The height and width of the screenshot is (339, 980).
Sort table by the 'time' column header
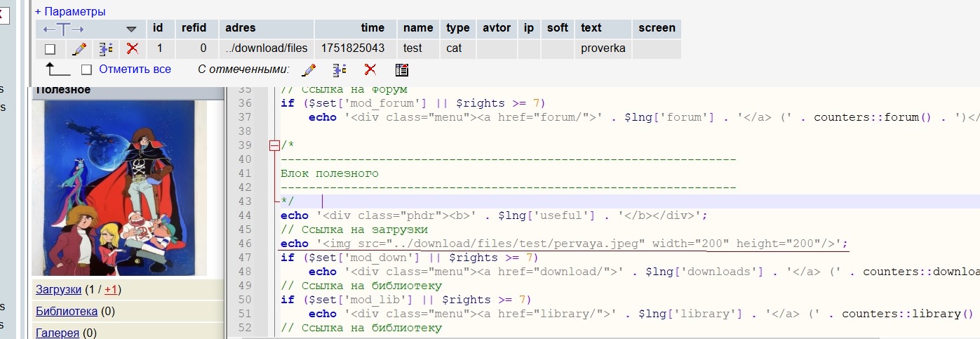pos(372,28)
